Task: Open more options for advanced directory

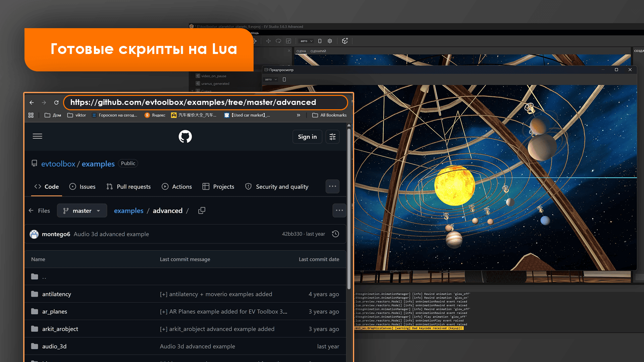Action: [x=339, y=210]
